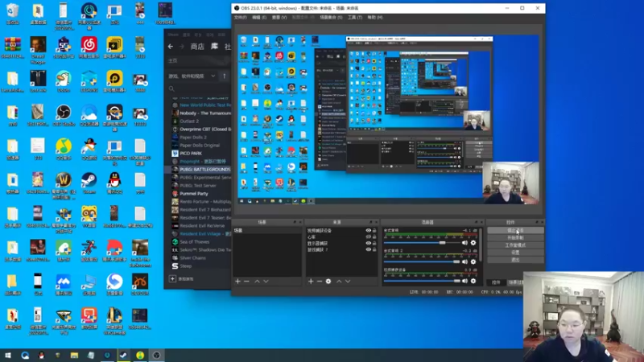
Task: Switch to Steam 库 tab
Action: pos(214,47)
